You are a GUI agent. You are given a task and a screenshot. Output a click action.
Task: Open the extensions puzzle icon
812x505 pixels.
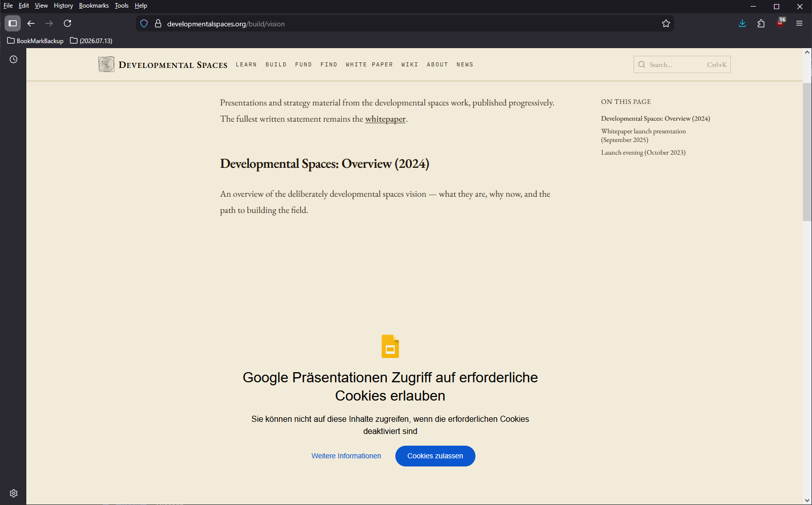[x=761, y=23]
